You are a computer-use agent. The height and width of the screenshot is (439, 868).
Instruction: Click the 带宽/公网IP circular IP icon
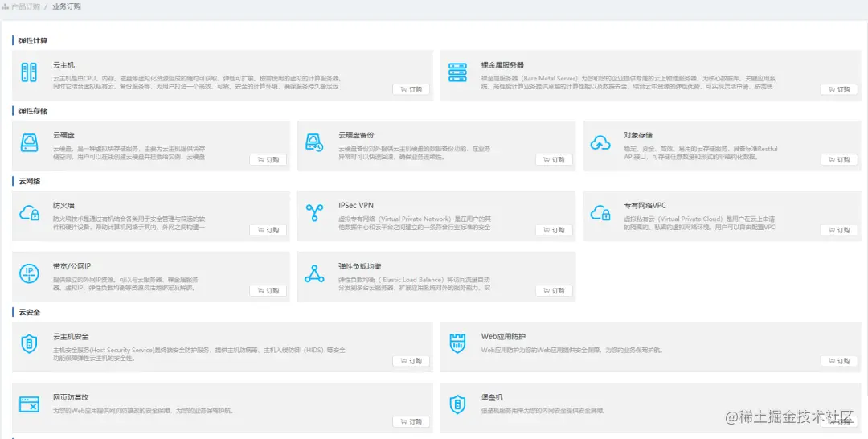click(x=29, y=273)
